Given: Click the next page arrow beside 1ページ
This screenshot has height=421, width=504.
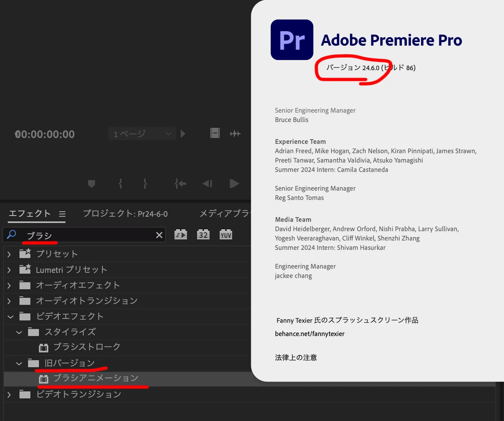Looking at the screenshot, I should [183, 134].
